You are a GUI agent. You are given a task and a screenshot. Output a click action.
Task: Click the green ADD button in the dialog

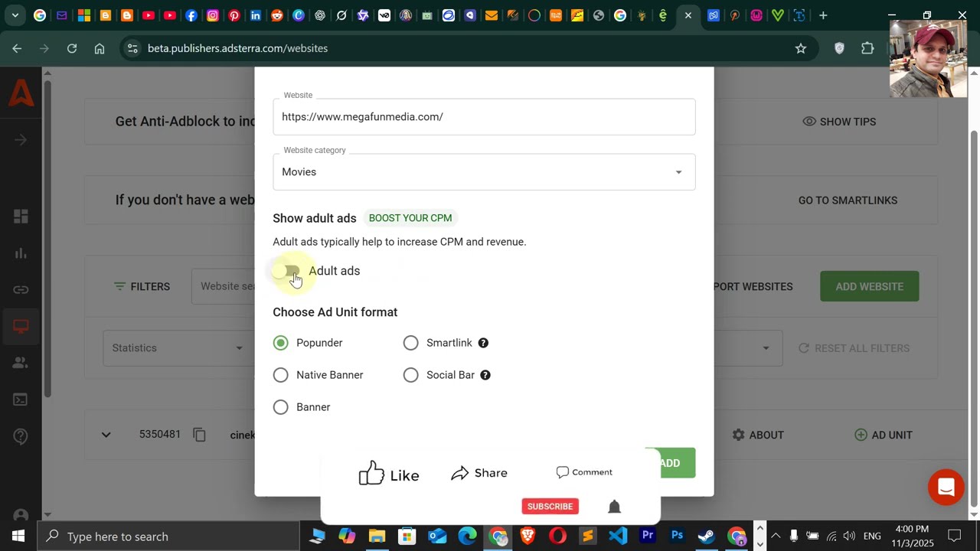tap(670, 463)
